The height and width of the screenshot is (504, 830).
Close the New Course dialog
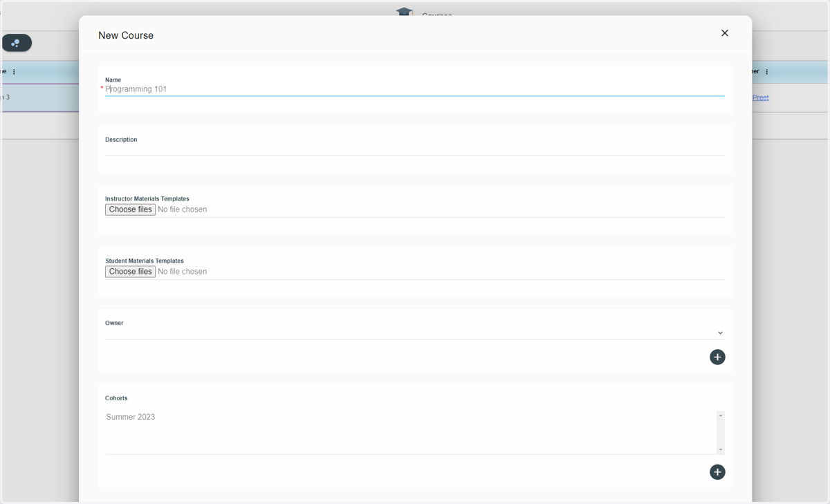[x=724, y=33]
